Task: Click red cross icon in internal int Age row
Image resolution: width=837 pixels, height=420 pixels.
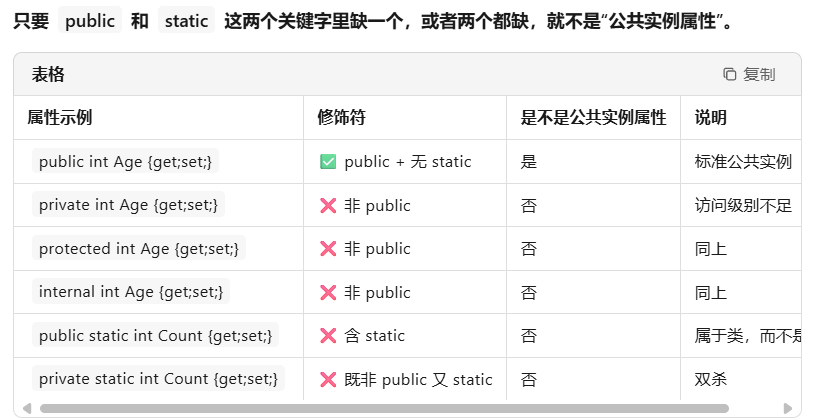Action: [328, 292]
